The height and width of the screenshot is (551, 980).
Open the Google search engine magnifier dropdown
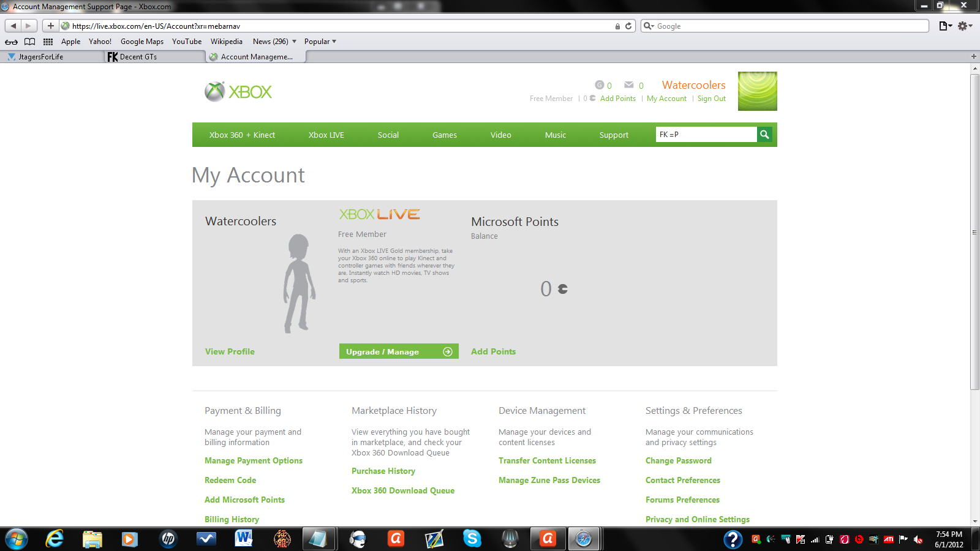[649, 26]
